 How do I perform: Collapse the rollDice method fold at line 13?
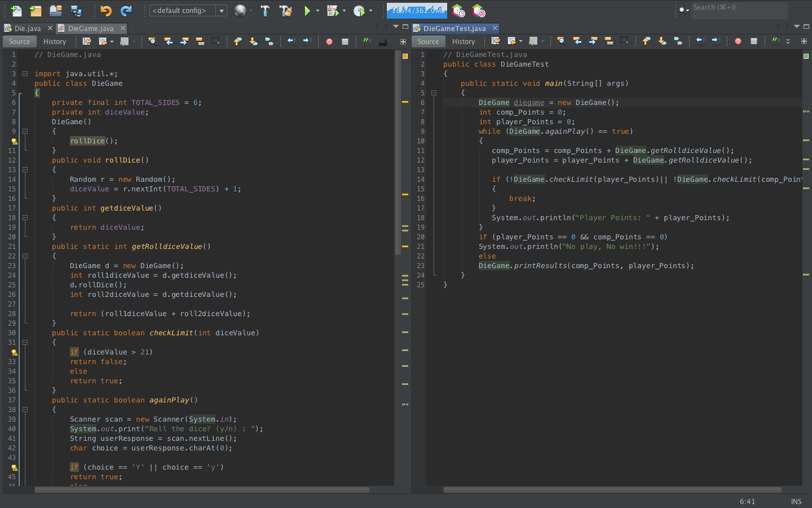(x=25, y=169)
